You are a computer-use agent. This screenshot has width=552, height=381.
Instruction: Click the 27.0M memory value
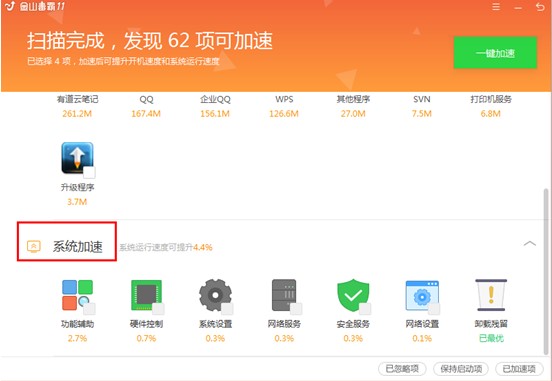click(353, 114)
